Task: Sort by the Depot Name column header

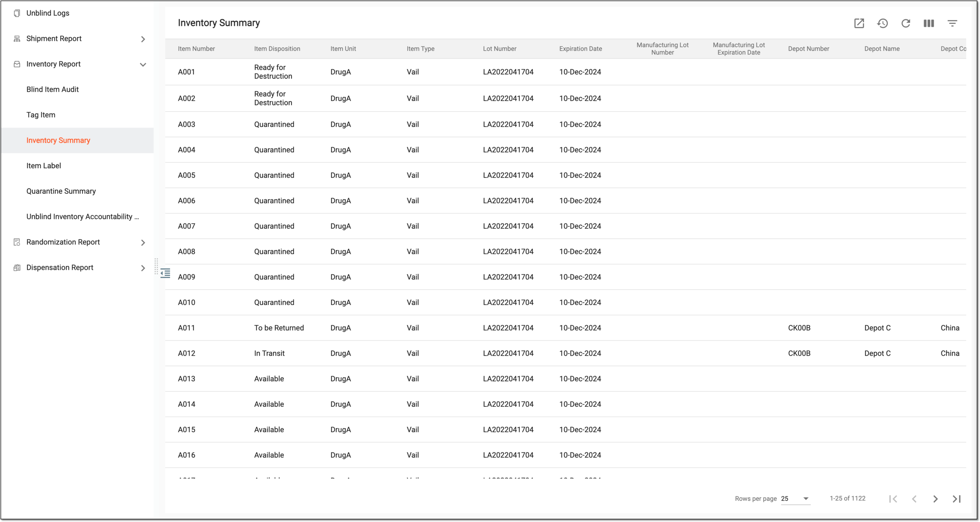Action: tap(882, 49)
